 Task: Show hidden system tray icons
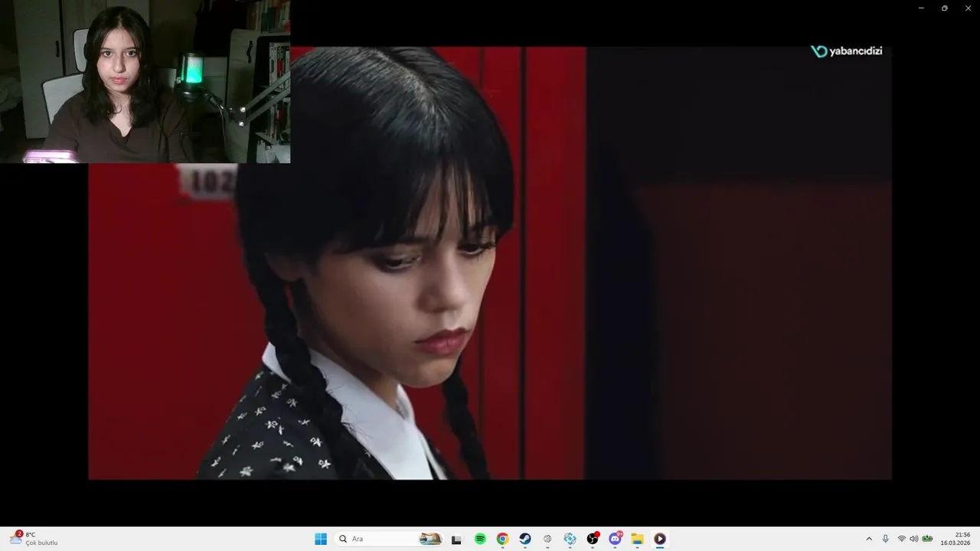[x=869, y=539]
